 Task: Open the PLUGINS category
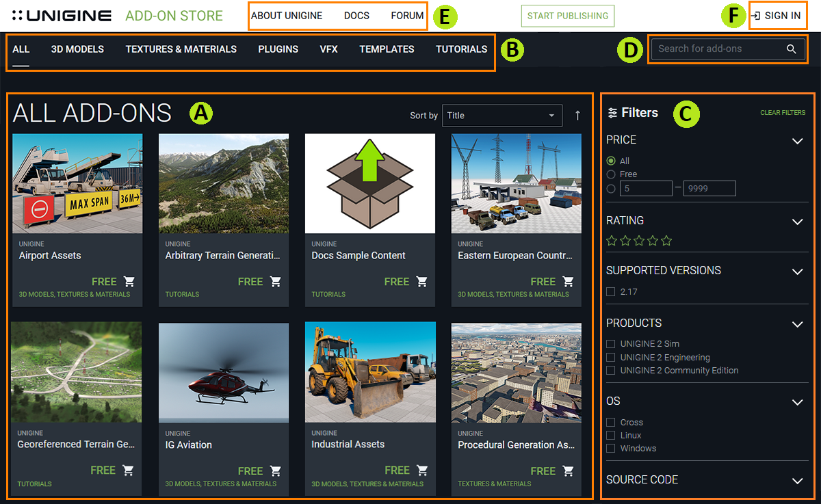pyautogui.click(x=278, y=49)
